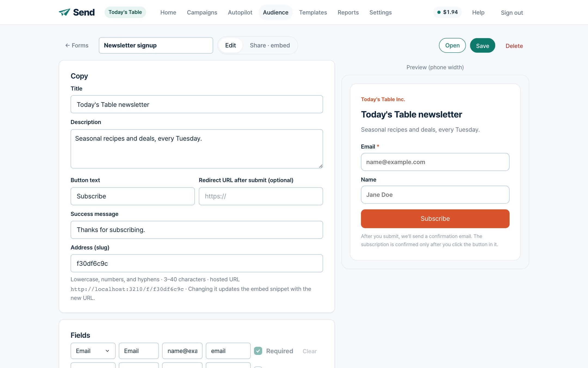588x368 pixels.
Task: Grab the Description textarea resize handle
Action: [x=321, y=166]
